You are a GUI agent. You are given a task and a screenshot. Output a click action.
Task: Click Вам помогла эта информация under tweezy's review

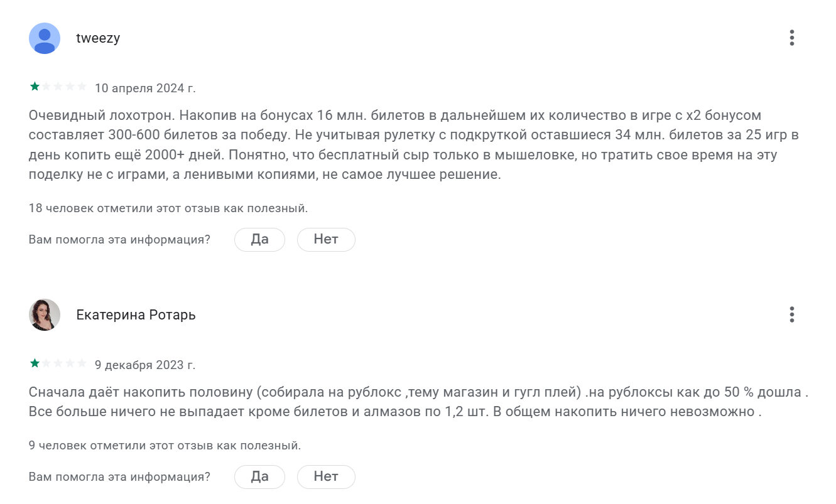click(x=119, y=239)
